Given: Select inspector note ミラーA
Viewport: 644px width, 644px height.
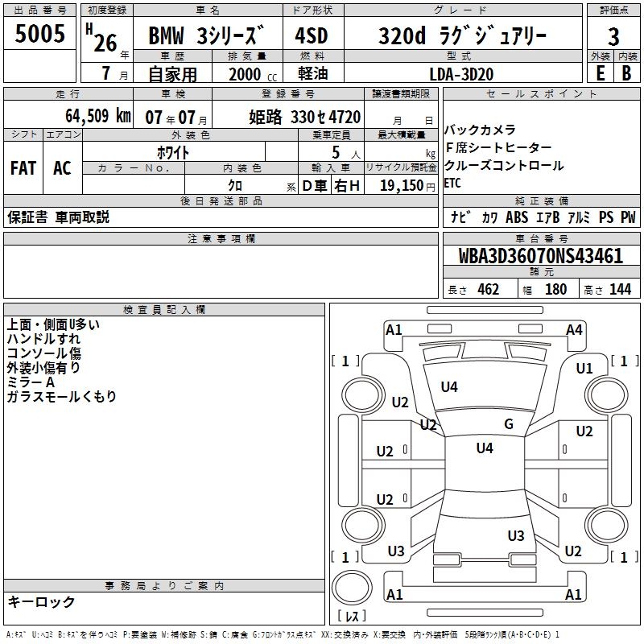Looking at the screenshot, I should tap(31, 382).
